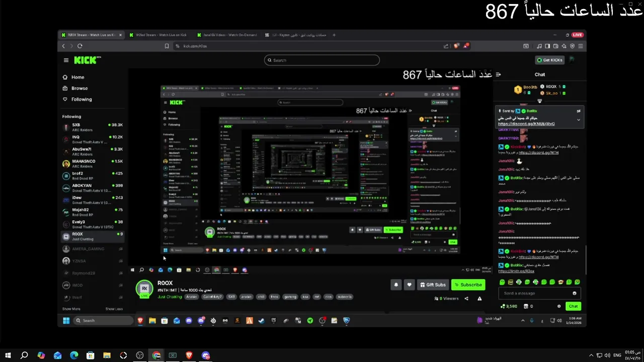
Task: Open offline YZNSA channel in sidebar
Action: 93,261
